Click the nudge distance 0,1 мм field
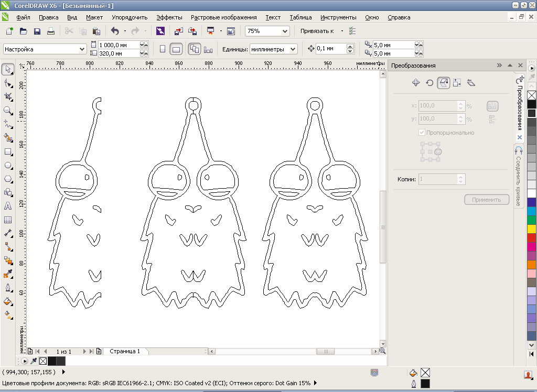 [x=331, y=49]
